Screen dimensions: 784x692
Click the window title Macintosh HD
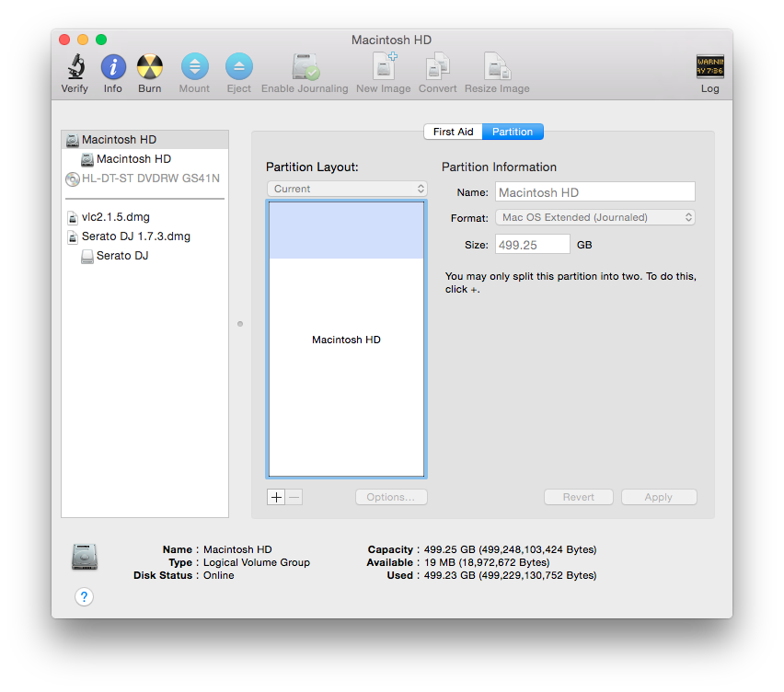click(391, 40)
